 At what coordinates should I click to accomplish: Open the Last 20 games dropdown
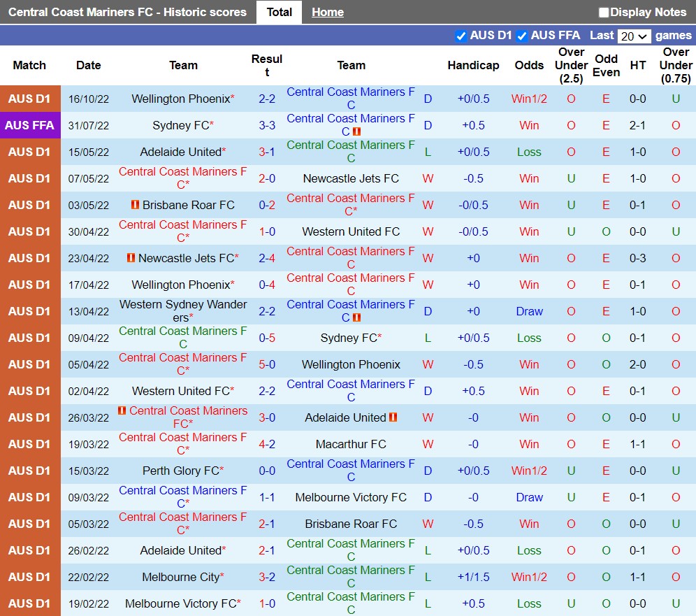coord(635,36)
